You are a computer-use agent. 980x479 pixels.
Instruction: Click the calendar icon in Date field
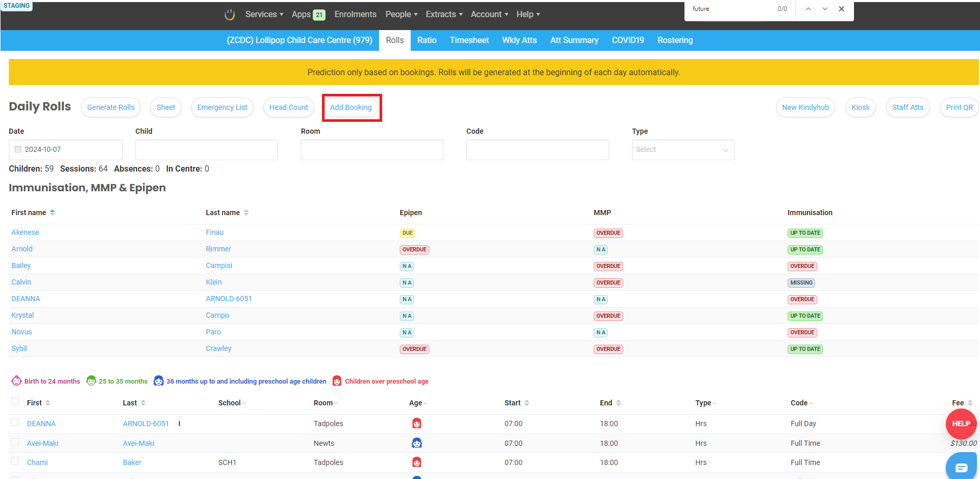tap(18, 149)
